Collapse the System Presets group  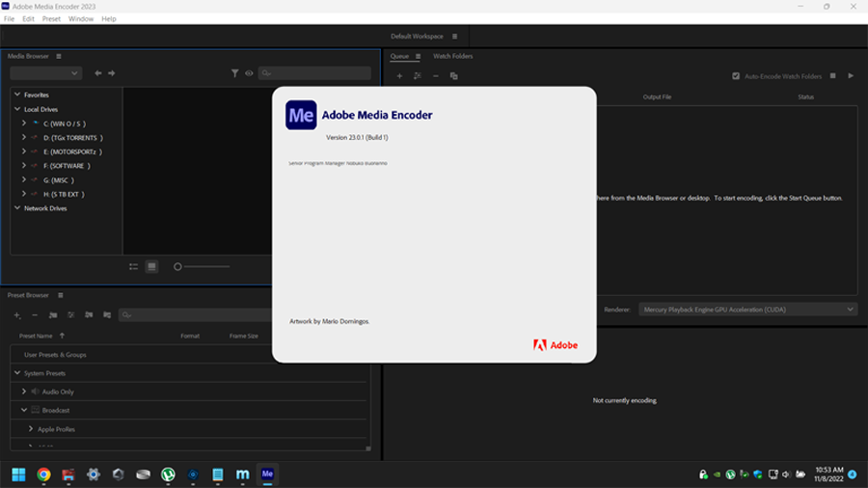click(17, 373)
